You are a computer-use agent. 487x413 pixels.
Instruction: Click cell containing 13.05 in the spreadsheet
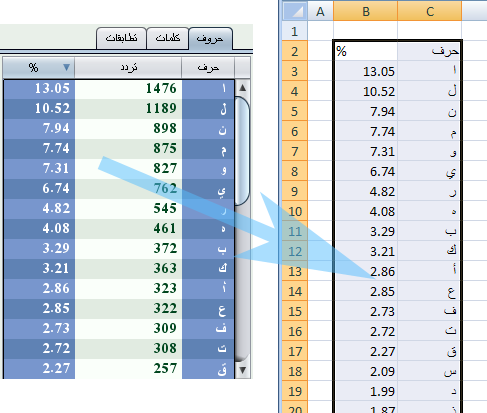pos(366,71)
